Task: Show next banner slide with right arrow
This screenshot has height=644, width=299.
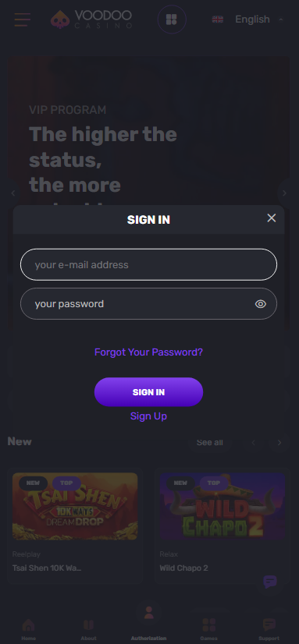Action: 285,193
